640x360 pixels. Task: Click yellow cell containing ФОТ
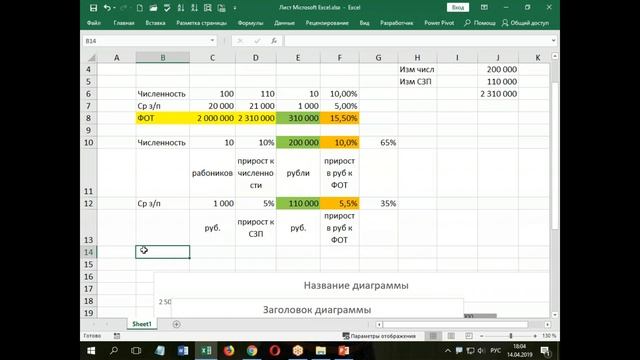pyautogui.click(x=162, y=118)
